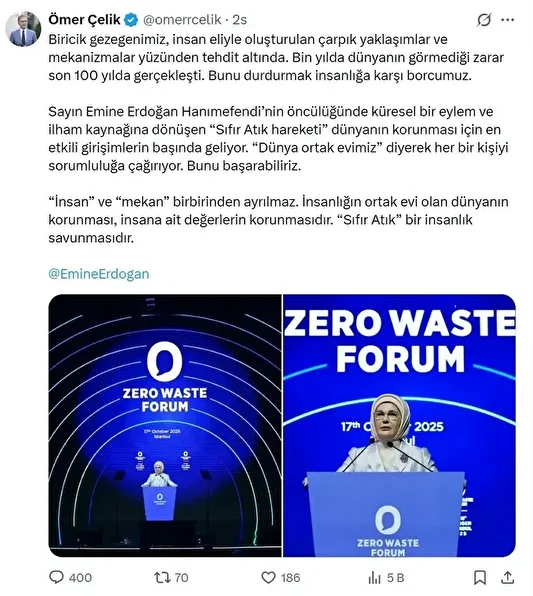Open left Zero Waste Forum stage photo
This screenshot has height=596, width=533.
pos(165,426)
